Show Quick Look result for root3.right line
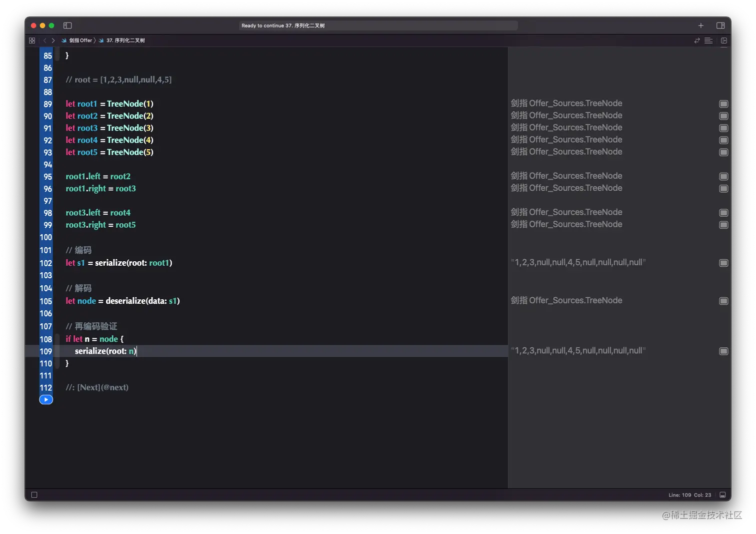 click(x=723, y=225)
